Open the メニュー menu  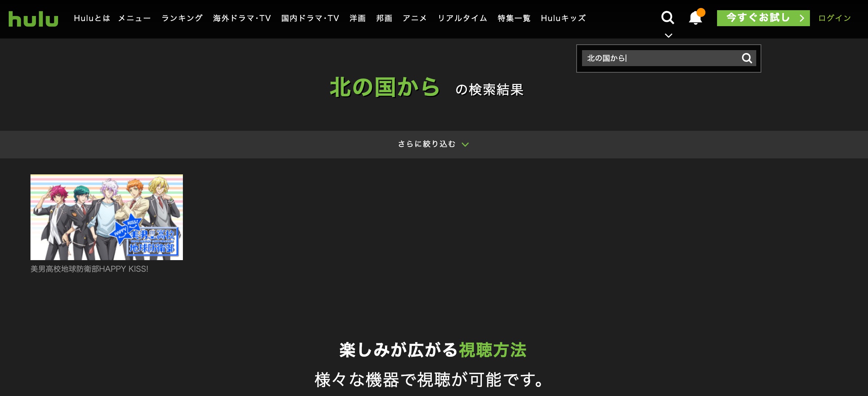(x=134, y=18)
